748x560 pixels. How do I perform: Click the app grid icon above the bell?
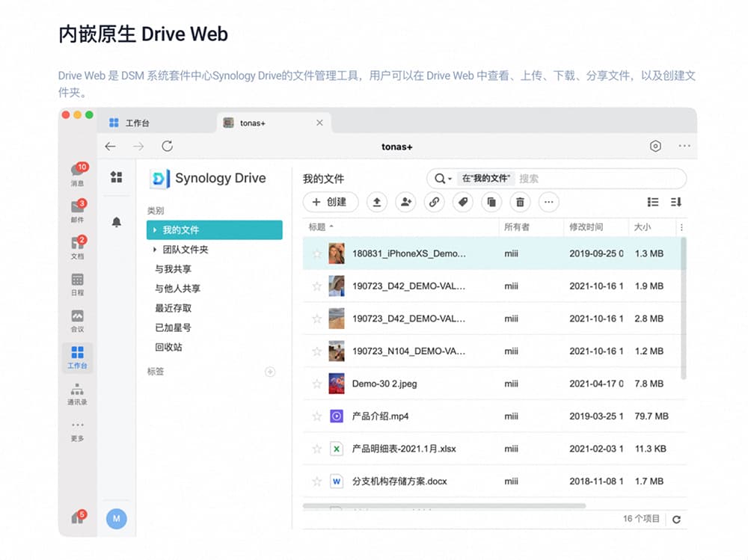pyautogui.click(x=117, y=177)
